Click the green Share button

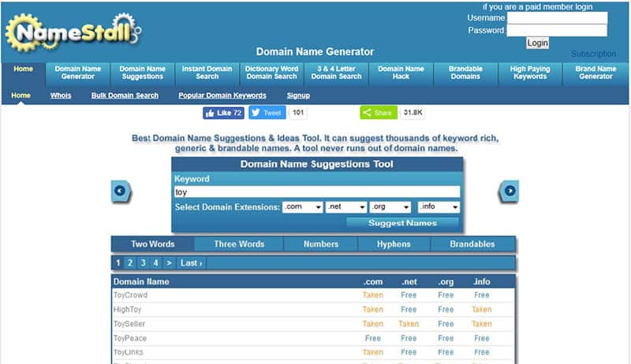pos(379,113)
